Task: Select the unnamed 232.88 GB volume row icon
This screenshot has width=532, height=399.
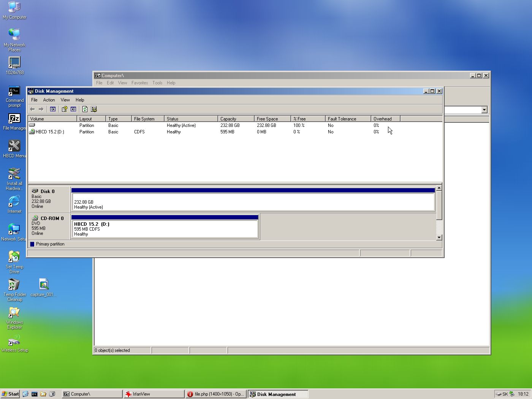Action: click(x=32, y=125)
